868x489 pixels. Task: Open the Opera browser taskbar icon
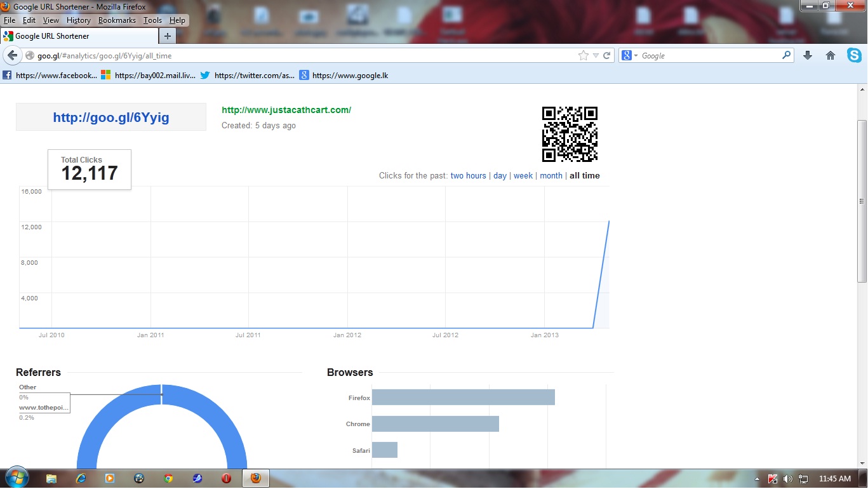click(227, 478)
